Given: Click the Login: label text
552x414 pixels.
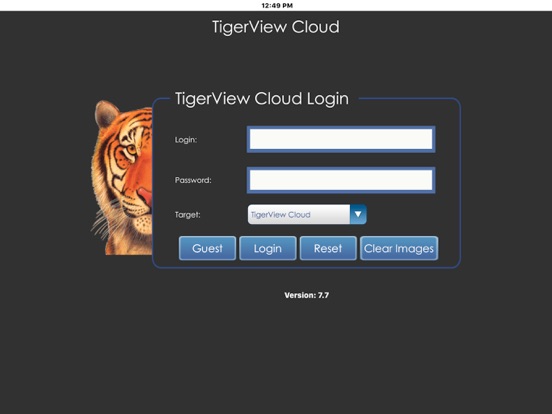Looking at the screenshot, I should pyautogui.click(x=186, y=140).
